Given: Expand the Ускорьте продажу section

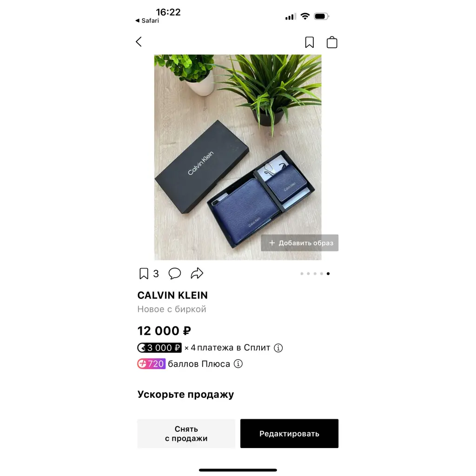Looking at the screenshot, I should tap(185, 394).
